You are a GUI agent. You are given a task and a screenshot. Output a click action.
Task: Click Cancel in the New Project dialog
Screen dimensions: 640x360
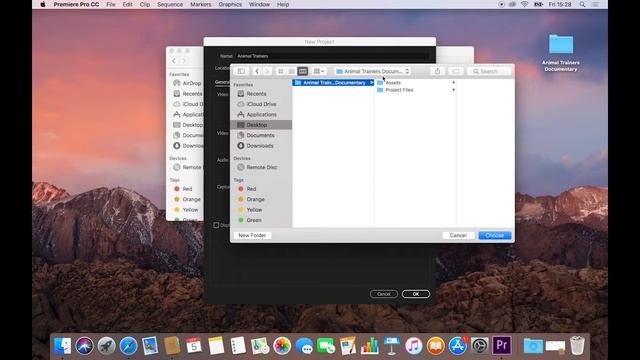pos(384,294)
